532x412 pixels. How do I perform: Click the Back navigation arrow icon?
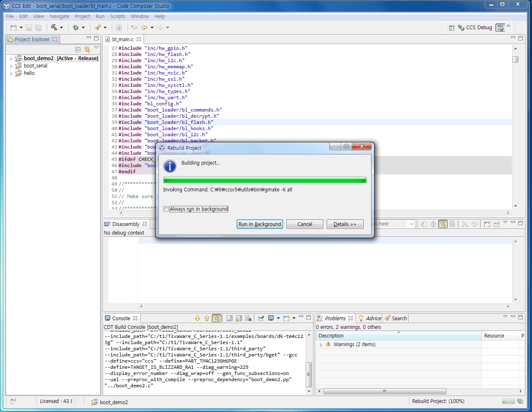[x=144, y=28]
